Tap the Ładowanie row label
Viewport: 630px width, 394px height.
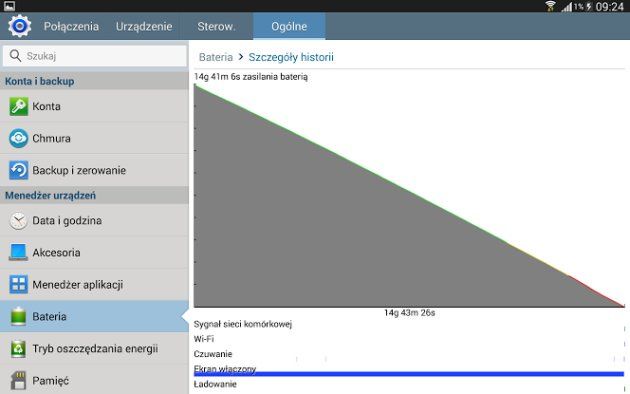point(215,384)
